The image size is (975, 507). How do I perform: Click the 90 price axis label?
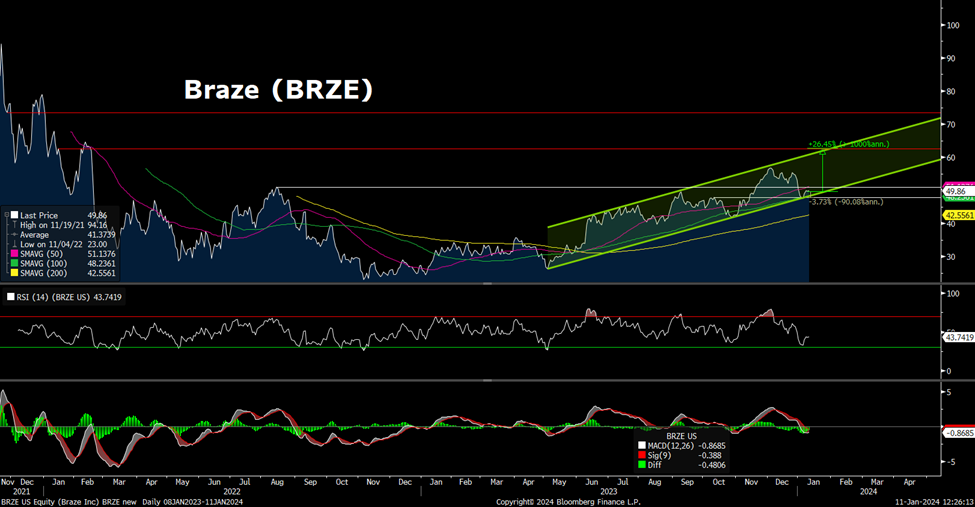951,58
